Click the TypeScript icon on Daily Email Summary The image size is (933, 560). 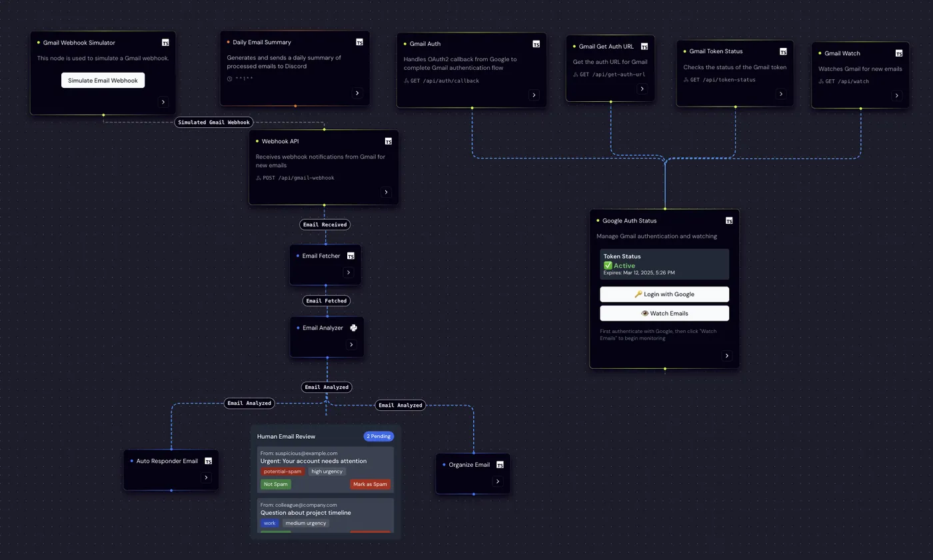(359, 42)
